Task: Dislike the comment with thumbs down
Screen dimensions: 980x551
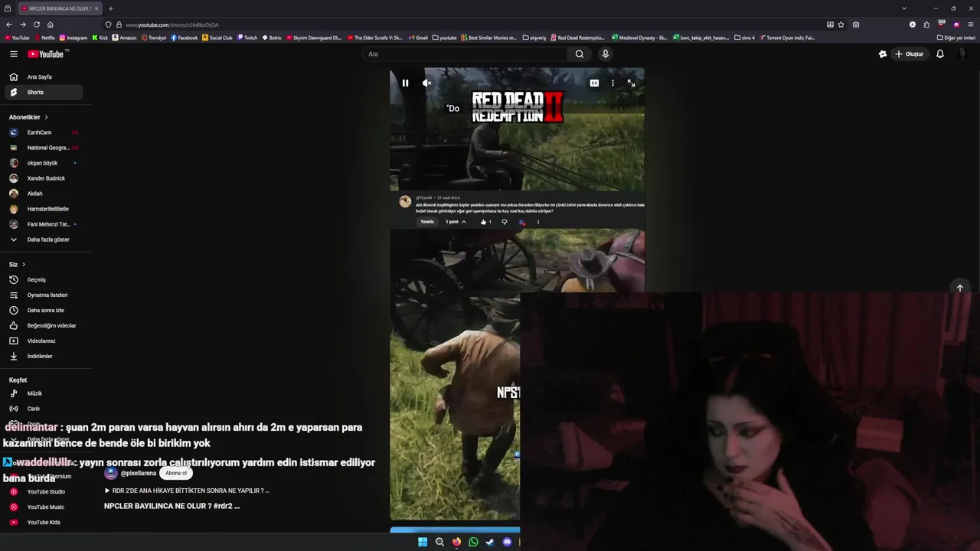Action: (504, 222)
